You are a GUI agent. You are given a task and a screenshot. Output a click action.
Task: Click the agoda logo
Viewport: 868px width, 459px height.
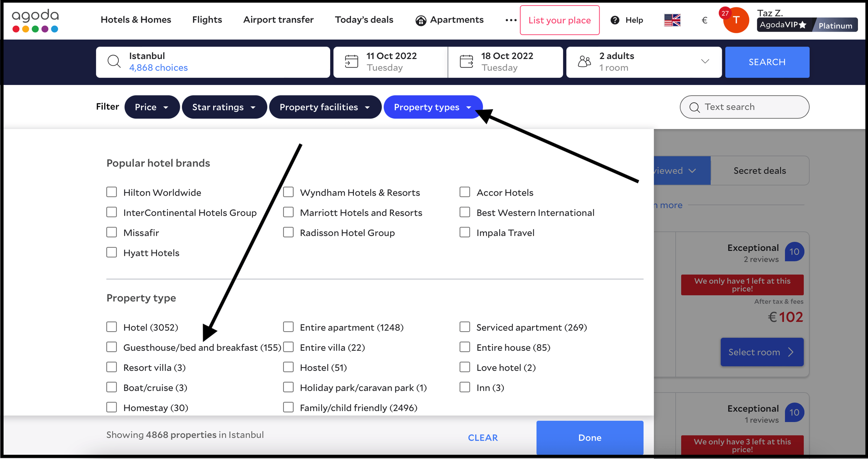(x=35, y=20)
